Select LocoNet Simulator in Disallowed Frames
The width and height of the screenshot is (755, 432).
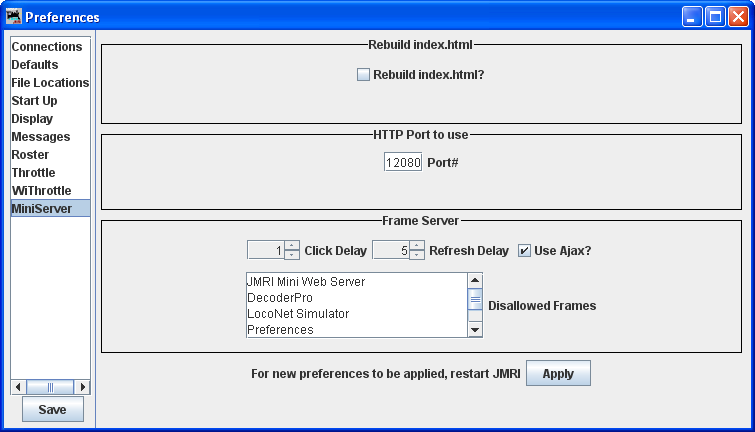click(x=297, y=314)
